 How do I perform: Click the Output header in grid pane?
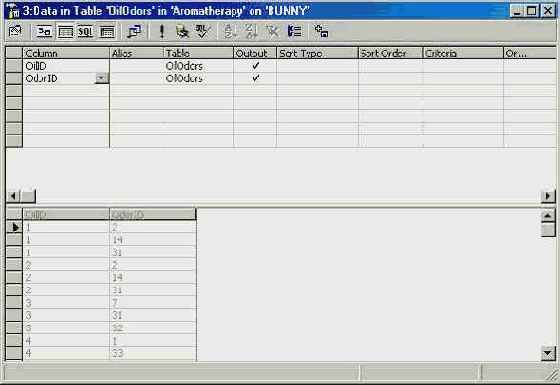255,53
